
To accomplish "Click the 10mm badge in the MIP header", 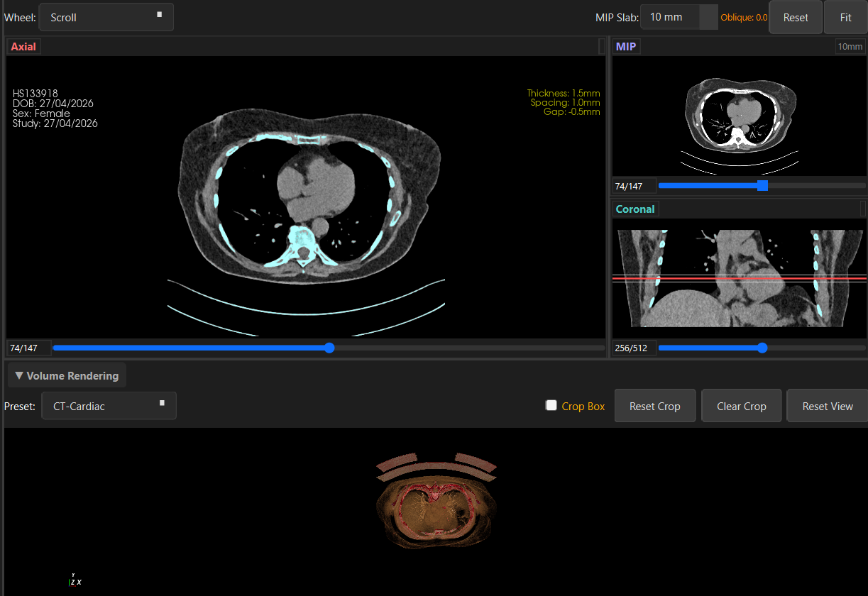I will [850, 47].
